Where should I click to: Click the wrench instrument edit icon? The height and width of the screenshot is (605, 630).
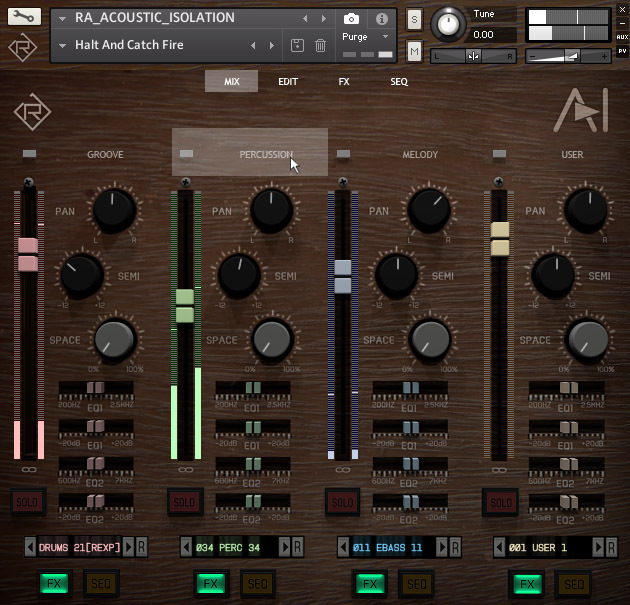pyautogui.click(x=24, y=17)
